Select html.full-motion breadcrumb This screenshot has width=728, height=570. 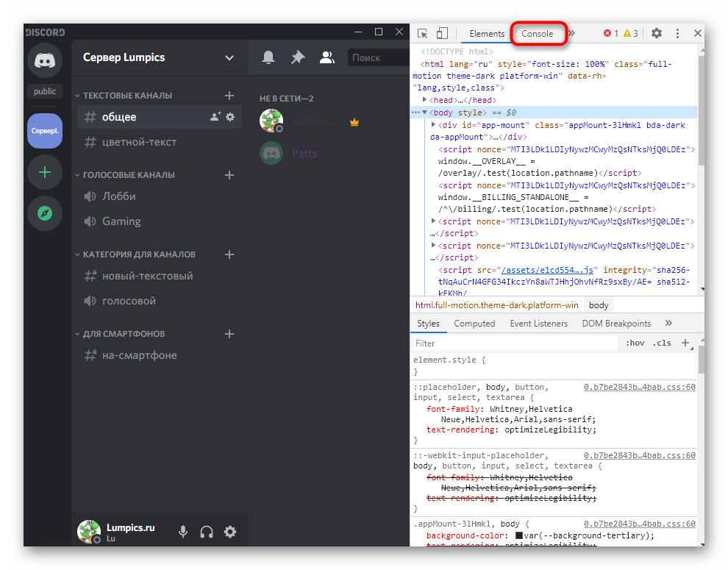(x=497, y=305)
